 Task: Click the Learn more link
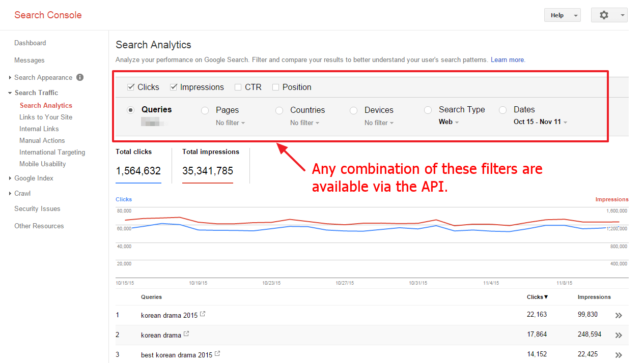coord(507,60)
